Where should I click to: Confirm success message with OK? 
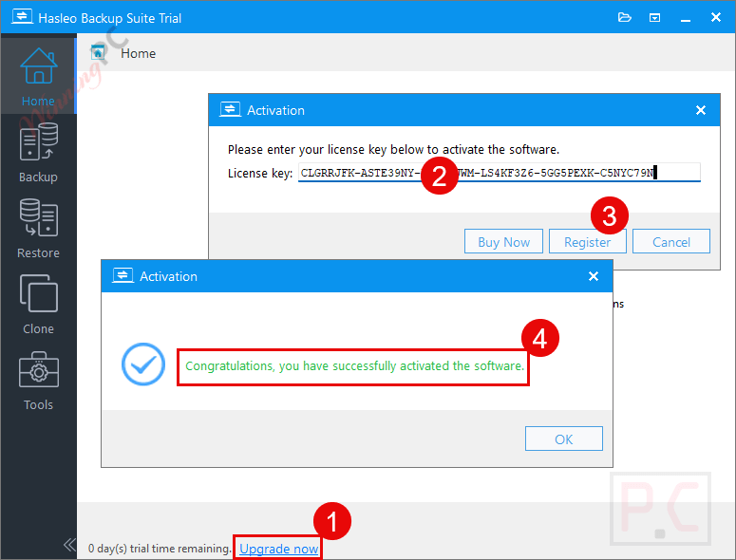coord(564,439)
